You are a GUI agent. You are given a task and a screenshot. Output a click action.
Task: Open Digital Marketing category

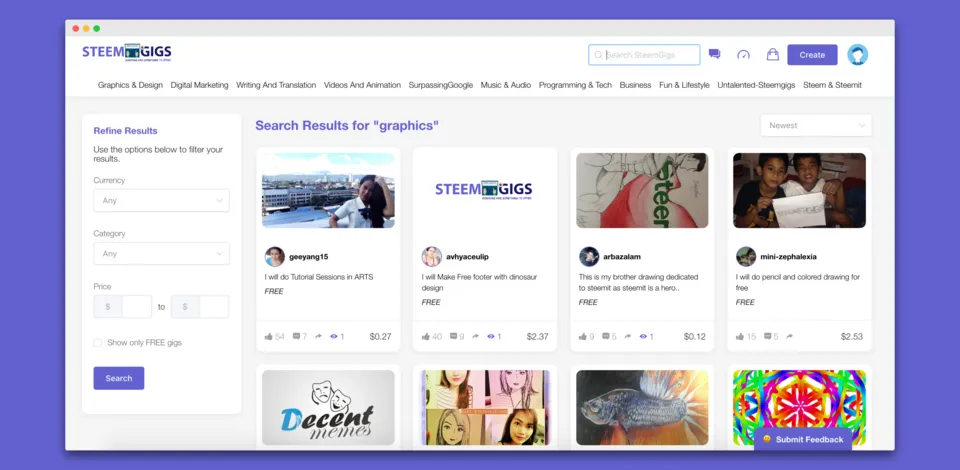coord(200,85)
